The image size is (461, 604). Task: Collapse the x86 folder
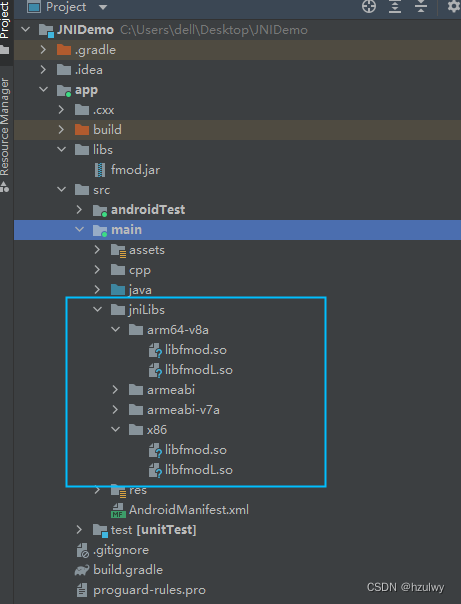coord(116,429)
